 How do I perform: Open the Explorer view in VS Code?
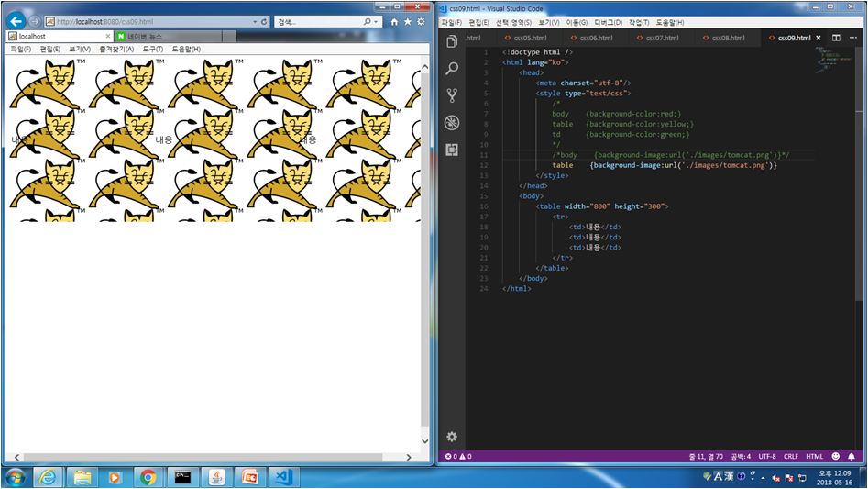(x=452, y=41)
